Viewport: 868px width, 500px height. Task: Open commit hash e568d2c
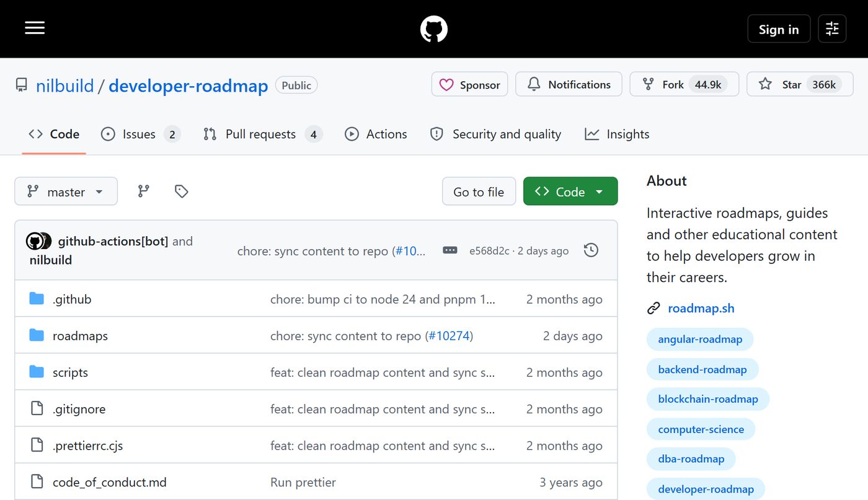[489, 251]
